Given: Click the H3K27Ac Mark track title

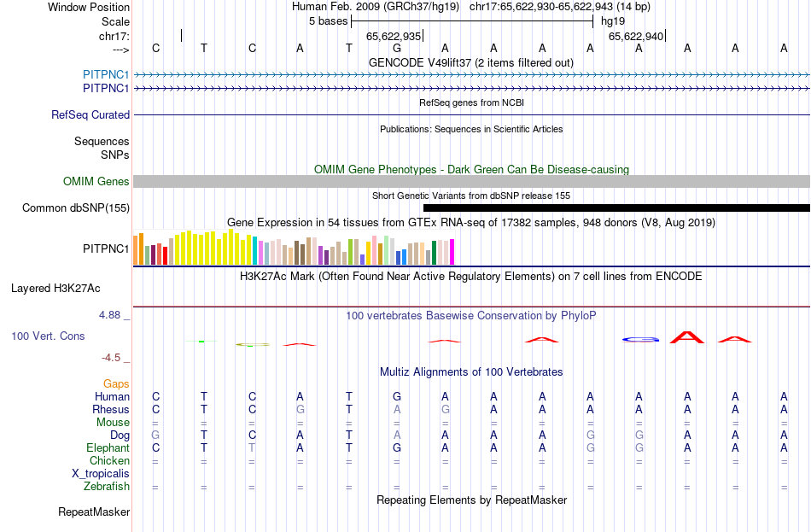Looking at the screenshot, I should (471, 277).
